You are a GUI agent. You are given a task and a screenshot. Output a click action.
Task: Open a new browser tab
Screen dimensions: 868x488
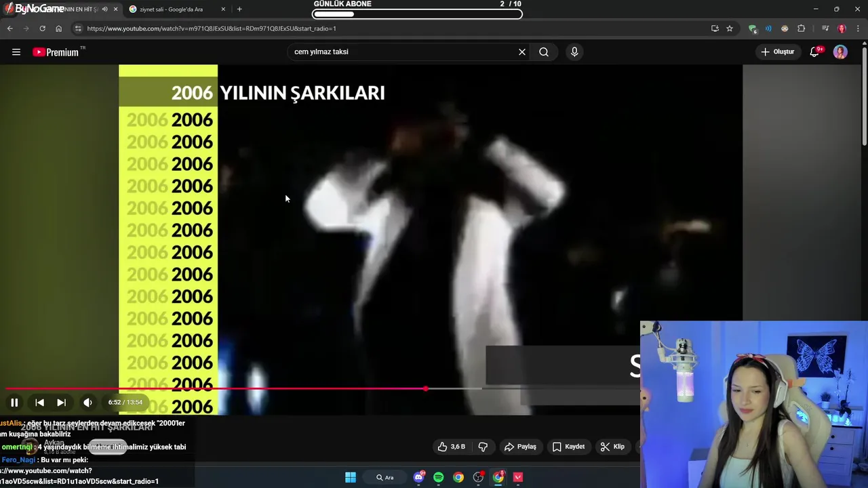239,9
